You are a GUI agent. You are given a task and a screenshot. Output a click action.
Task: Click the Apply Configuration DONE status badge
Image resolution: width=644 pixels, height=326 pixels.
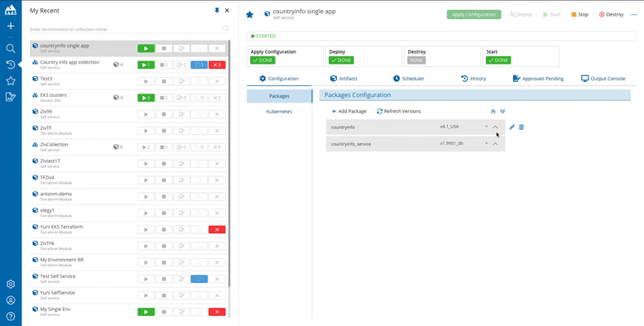coord(262,60)
